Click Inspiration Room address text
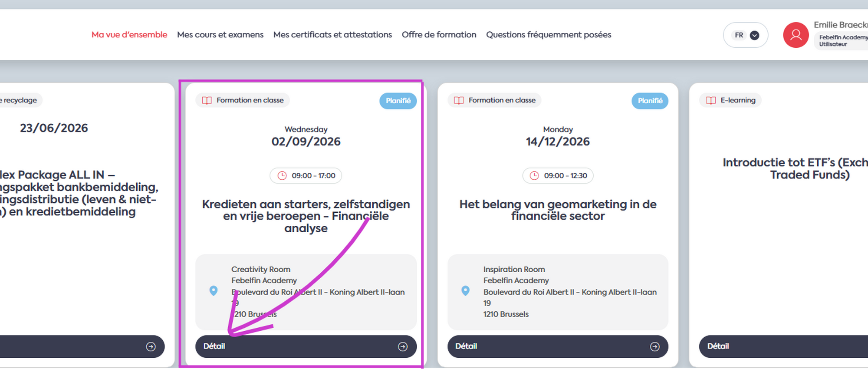The width and height of the screenshot is (868, 369). click(570, 292)
